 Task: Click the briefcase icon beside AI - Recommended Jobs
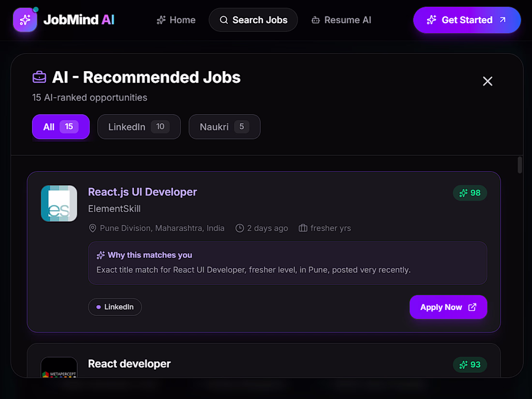[39, 77]
